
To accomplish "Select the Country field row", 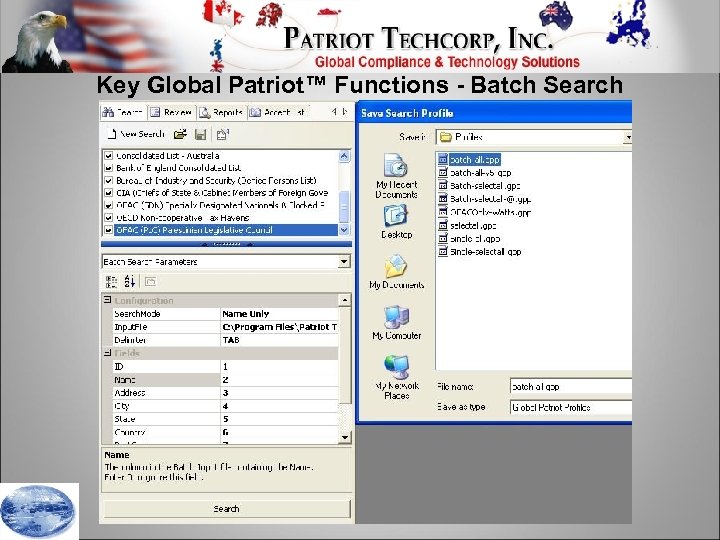I will (225, 432).
